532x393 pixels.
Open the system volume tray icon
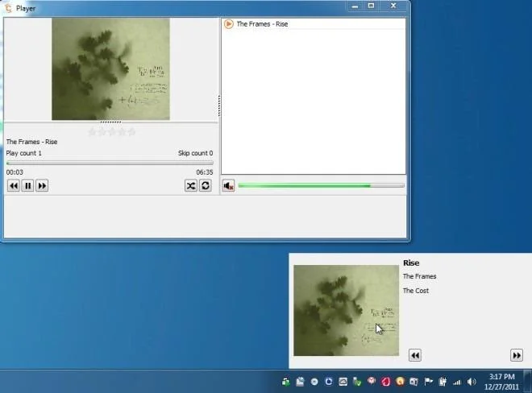[472, 383]
